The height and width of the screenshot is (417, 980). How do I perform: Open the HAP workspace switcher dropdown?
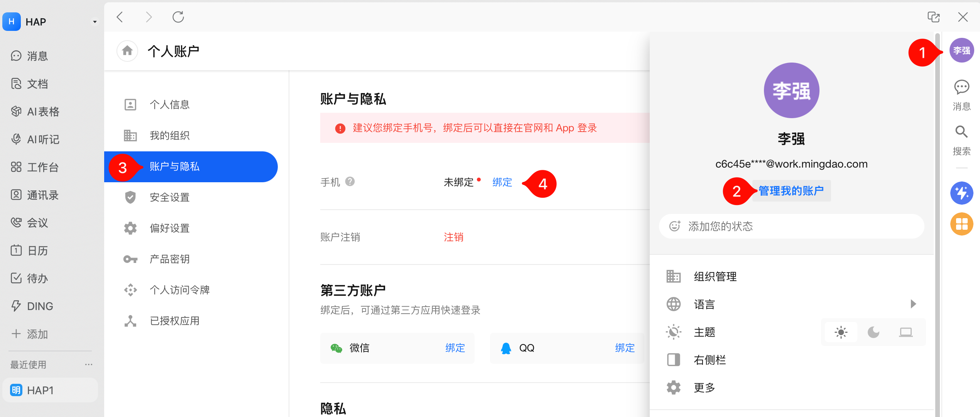(x=95, y=22)
